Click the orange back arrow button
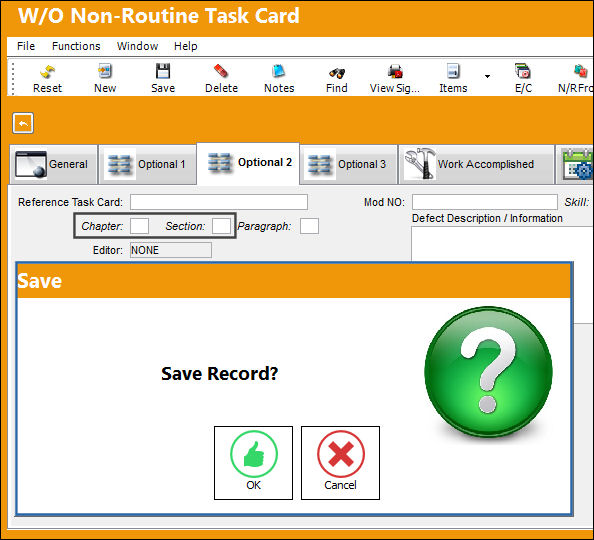The height and width of the screenshot is (540, 594). tap(23, 123)
